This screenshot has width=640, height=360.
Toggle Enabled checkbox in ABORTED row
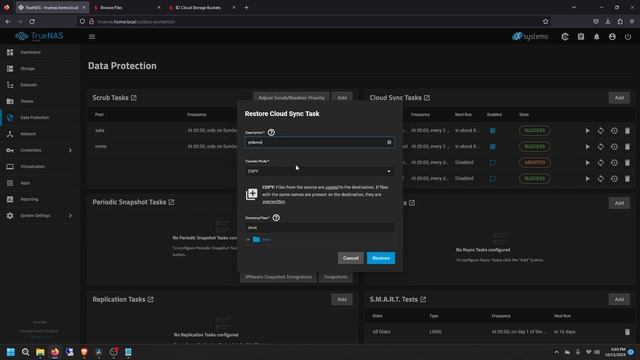point(493,162)
